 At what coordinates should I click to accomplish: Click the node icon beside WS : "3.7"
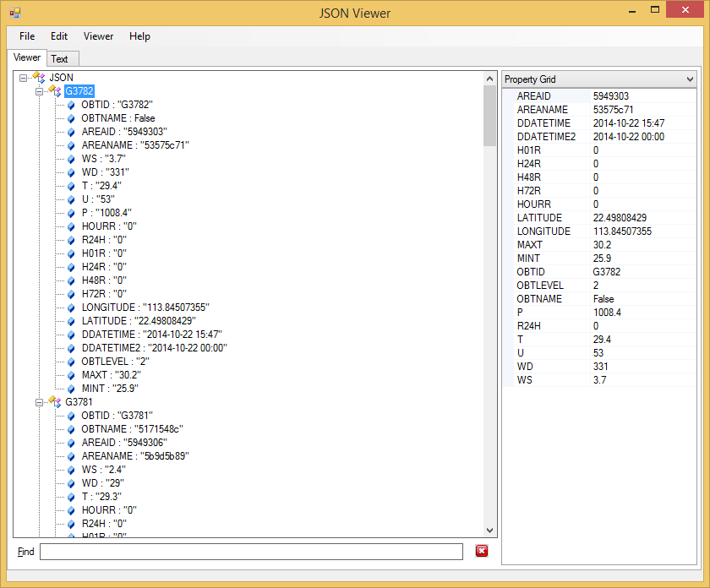click(x=70, y=158)
